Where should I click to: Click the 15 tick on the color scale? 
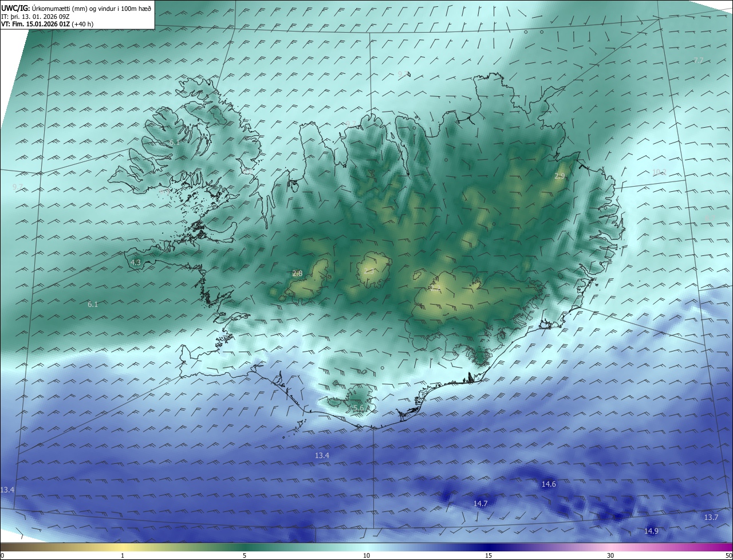click(x=488, y=555)
